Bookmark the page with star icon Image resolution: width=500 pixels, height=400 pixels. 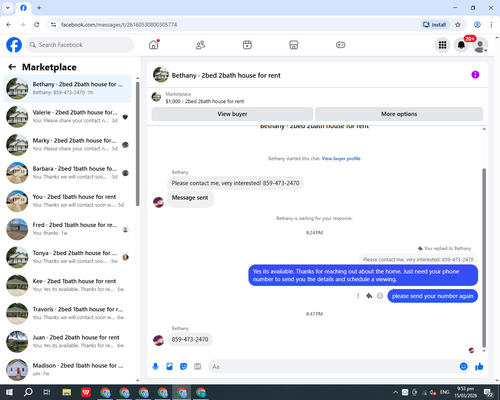458,25
